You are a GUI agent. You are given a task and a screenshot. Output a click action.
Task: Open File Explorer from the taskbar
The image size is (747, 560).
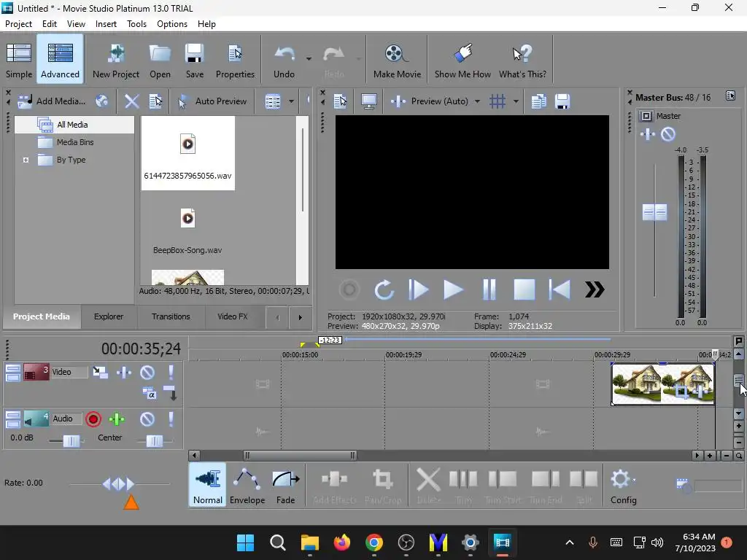click(x=309, y=542)
